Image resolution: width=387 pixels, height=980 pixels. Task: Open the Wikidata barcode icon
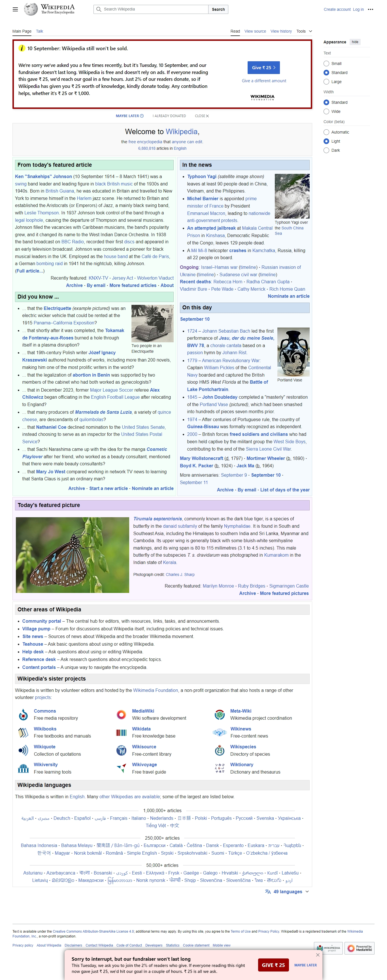(121, 732)
